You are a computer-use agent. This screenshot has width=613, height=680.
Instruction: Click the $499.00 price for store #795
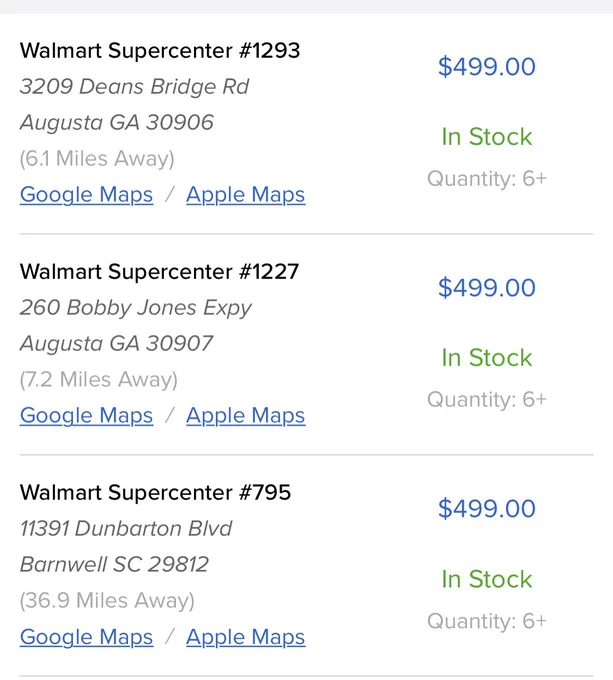(x=487, y=509)
